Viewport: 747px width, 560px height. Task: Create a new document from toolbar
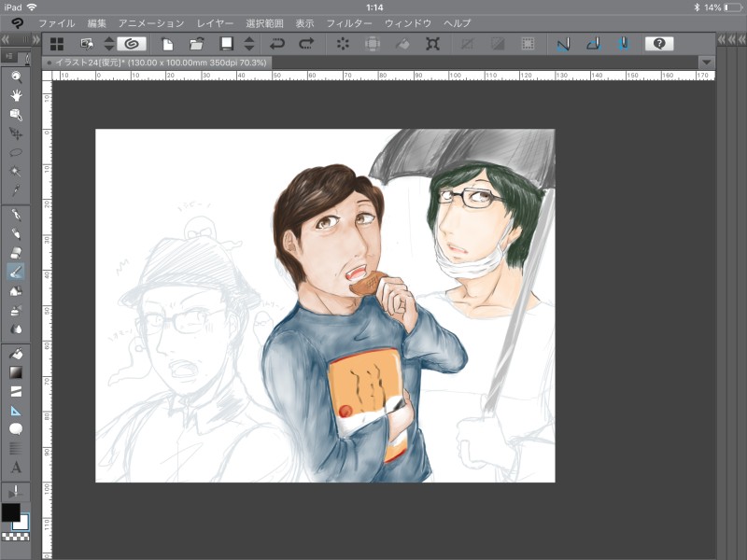(x=168, y=44)
